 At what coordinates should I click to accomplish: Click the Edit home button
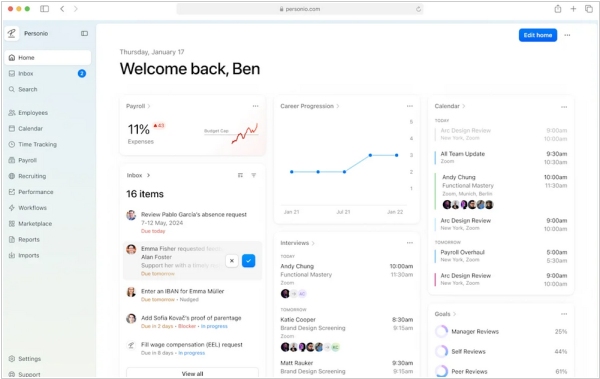(x=538, y=35)
